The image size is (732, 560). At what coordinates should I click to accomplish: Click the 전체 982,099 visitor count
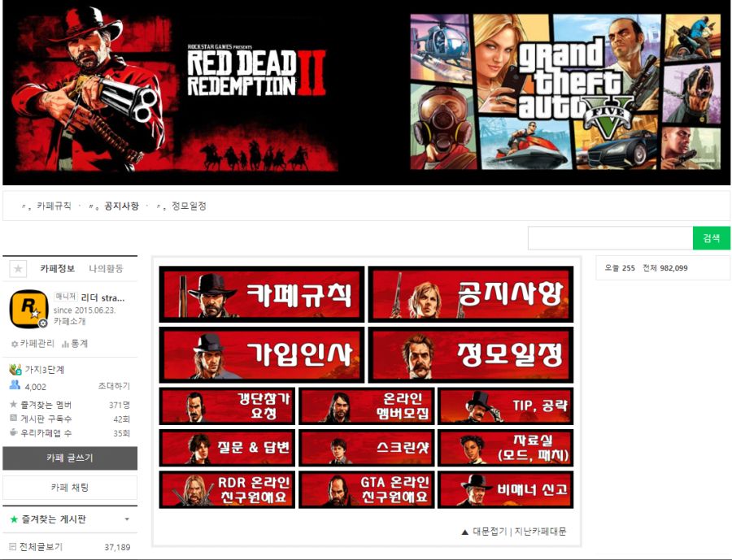tap(664, 268)
